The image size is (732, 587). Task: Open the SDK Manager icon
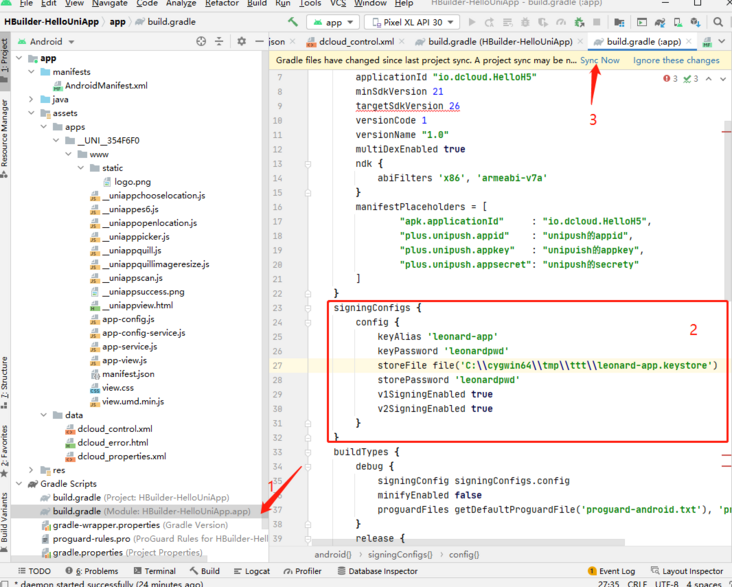pos(696,22)
